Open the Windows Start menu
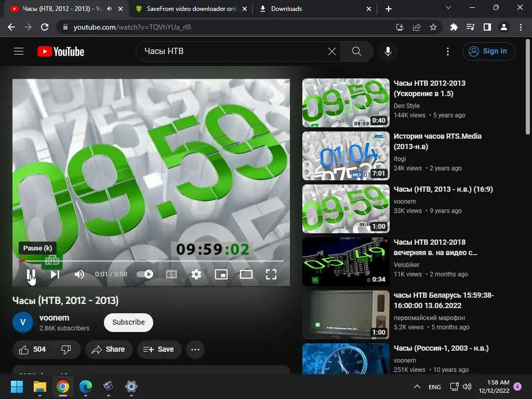532x399 pixels. pos(17,387)
